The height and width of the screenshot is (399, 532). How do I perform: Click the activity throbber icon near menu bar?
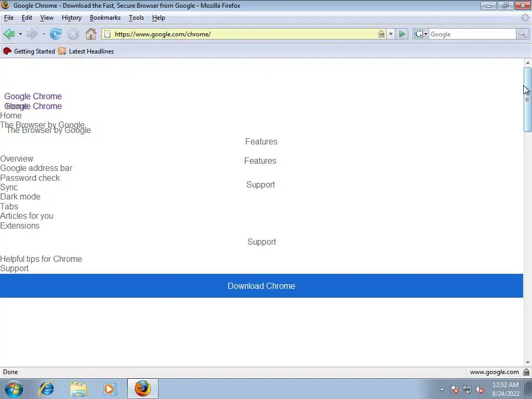[x=525, y=18]
